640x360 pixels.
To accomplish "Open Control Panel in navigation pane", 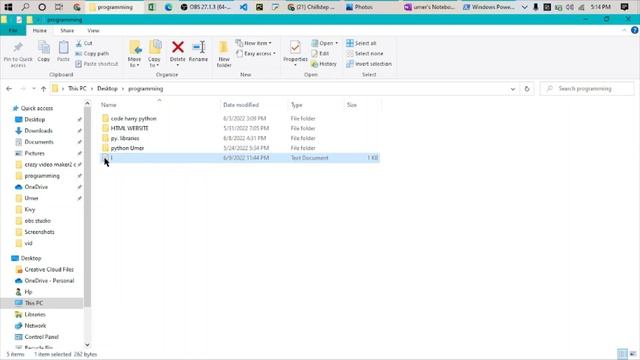I will [x=42, y=337].
